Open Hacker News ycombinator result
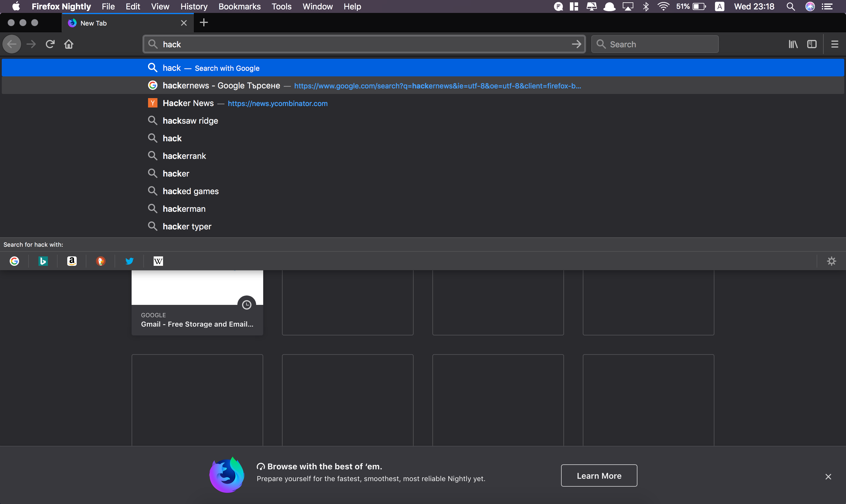 point(423,103)
